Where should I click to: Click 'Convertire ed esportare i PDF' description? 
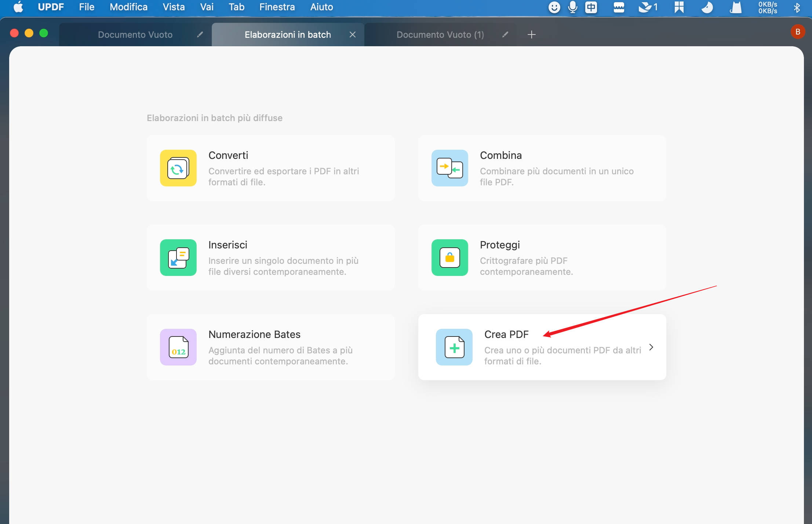coord(284,177)
